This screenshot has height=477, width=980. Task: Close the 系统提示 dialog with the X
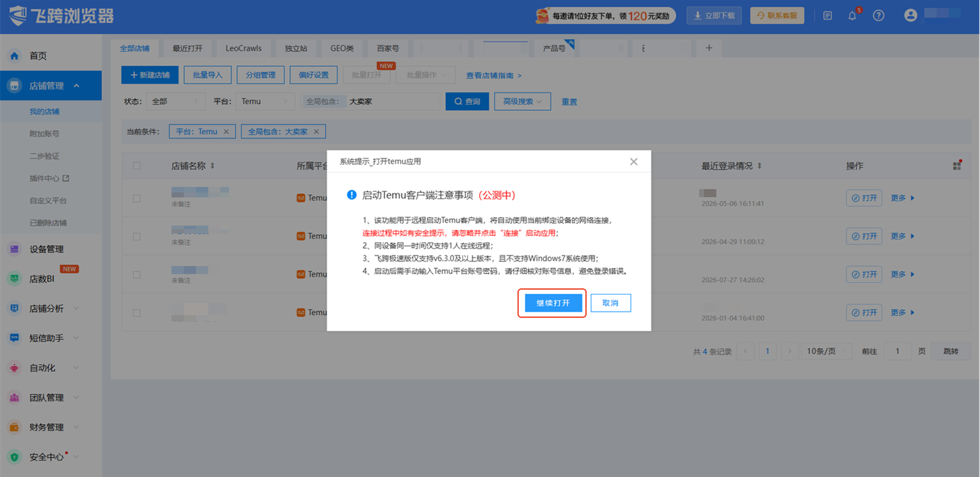coord(634,161)
